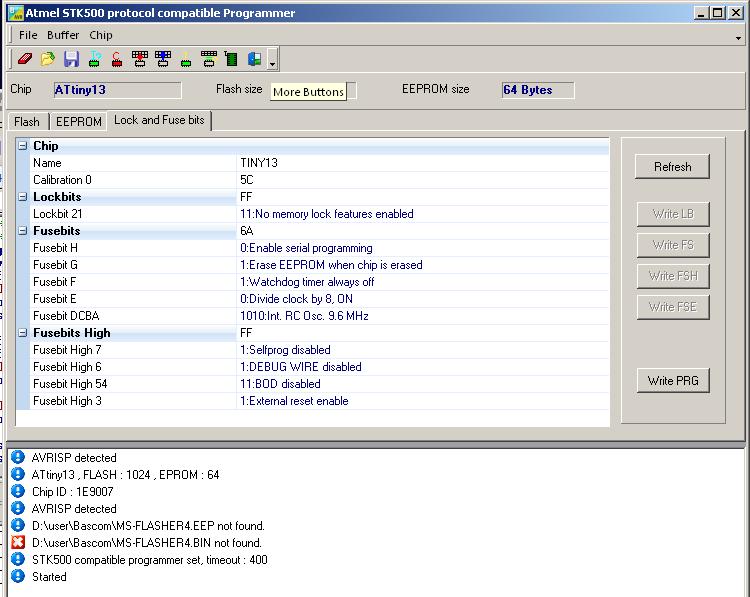Click the 64 Bytes EEPROM size field
Screen dimensions: 750x597
[538, 90]
